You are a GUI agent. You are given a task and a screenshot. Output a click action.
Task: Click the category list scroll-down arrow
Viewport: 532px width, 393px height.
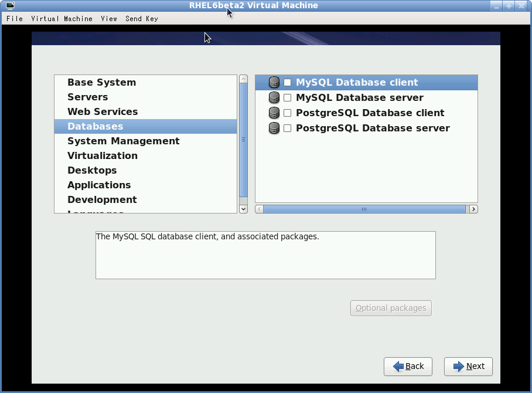pyautogui.click(x=243, y=209)
